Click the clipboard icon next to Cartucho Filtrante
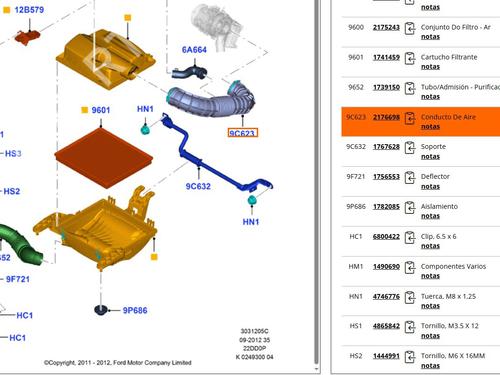 point(410,58)
